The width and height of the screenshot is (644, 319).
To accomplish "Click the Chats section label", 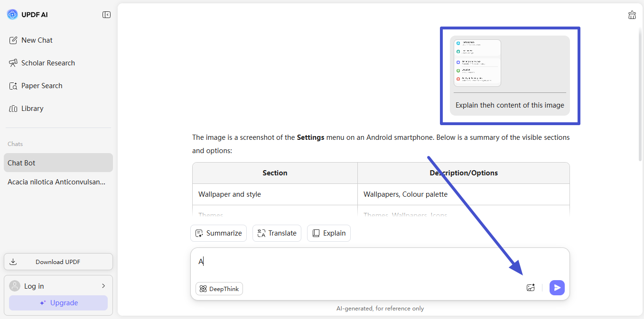I will click(15, 144).
